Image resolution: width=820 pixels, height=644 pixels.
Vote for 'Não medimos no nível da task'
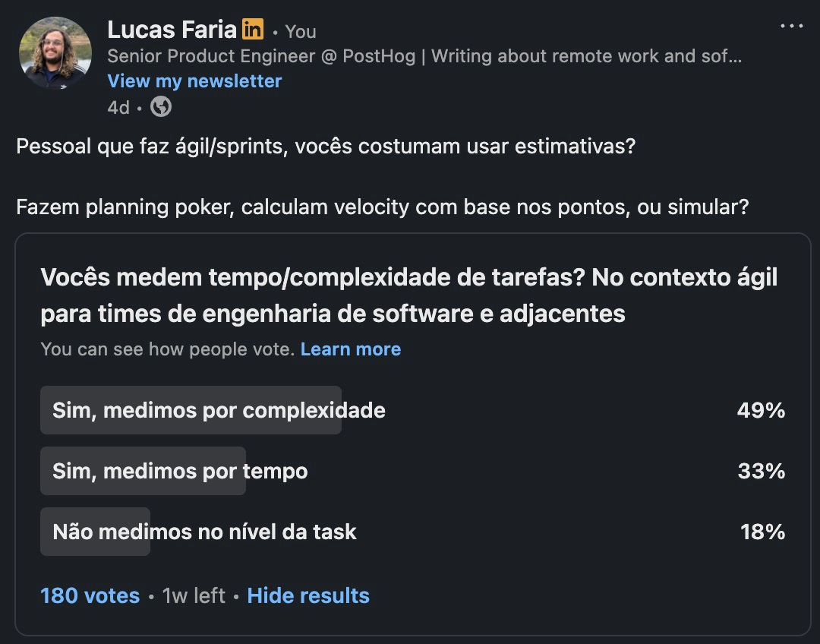(x=204, y=532)
